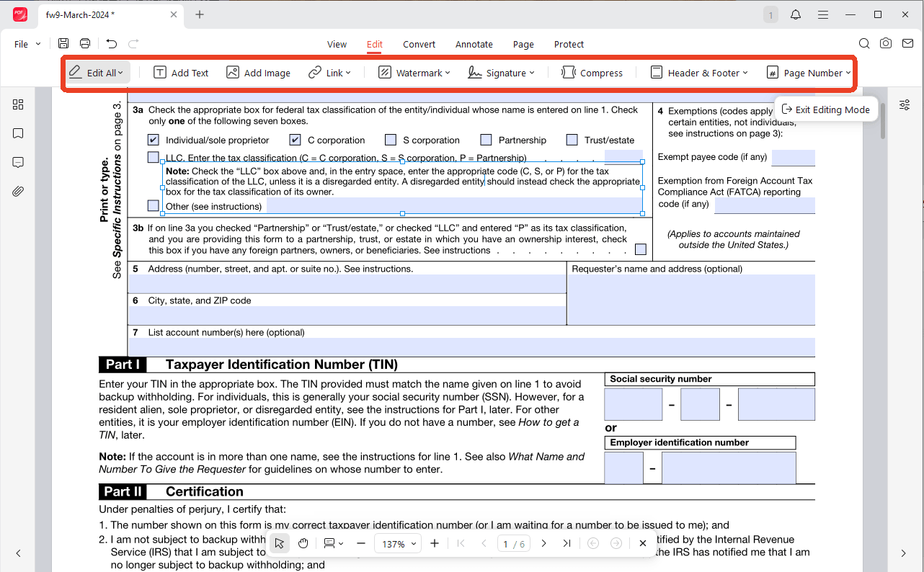Viewport: 924px width, 572px height.
Task: Click the Requester's name and address field
Action: 691,300
